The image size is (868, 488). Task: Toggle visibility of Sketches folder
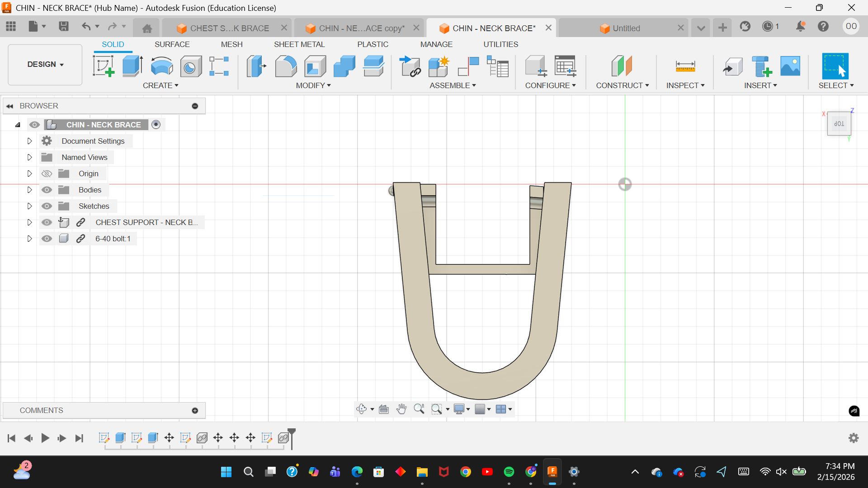point(47,206)
